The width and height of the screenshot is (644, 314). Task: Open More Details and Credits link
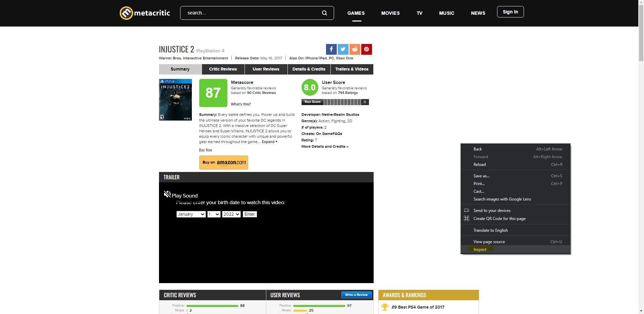tap(325, 146)
